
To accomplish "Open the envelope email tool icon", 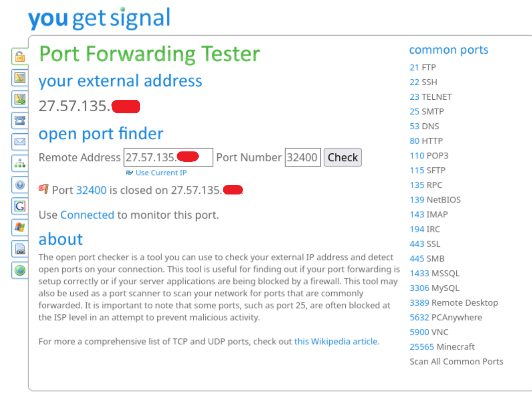I will [x=20, y=142].
